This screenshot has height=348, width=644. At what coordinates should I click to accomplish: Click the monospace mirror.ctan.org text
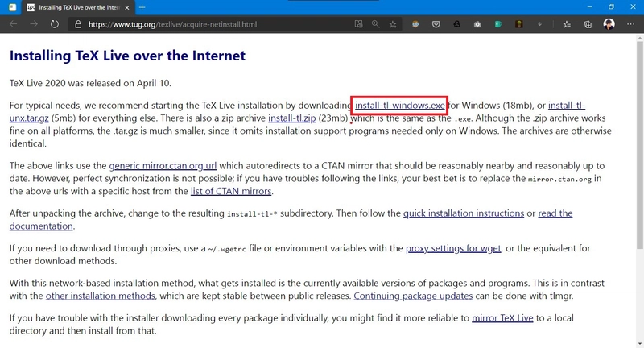tap(559, 179)
